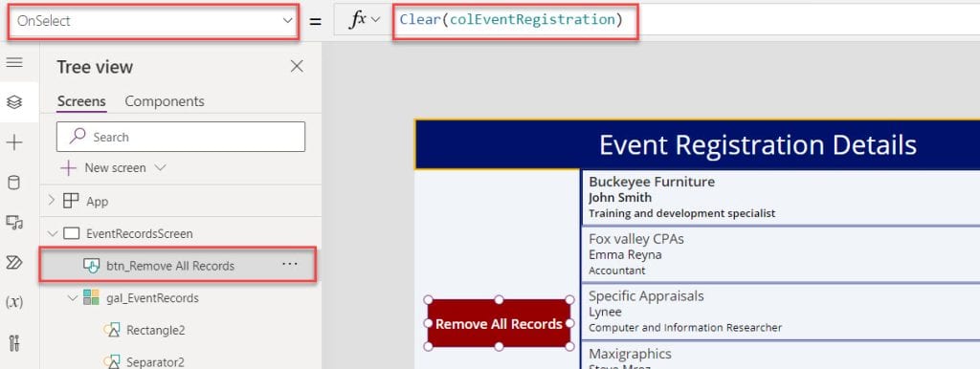Select Rectangle2 in the tree
Viewport: 980px width, 369px height.
[x=156, y=331]
